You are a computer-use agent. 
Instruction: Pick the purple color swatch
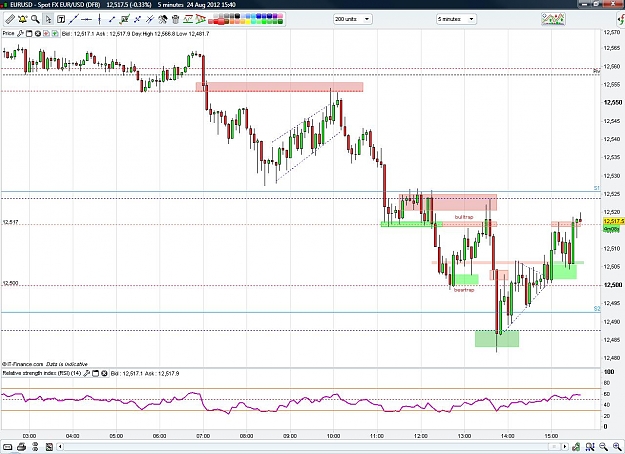coord(275,16)
